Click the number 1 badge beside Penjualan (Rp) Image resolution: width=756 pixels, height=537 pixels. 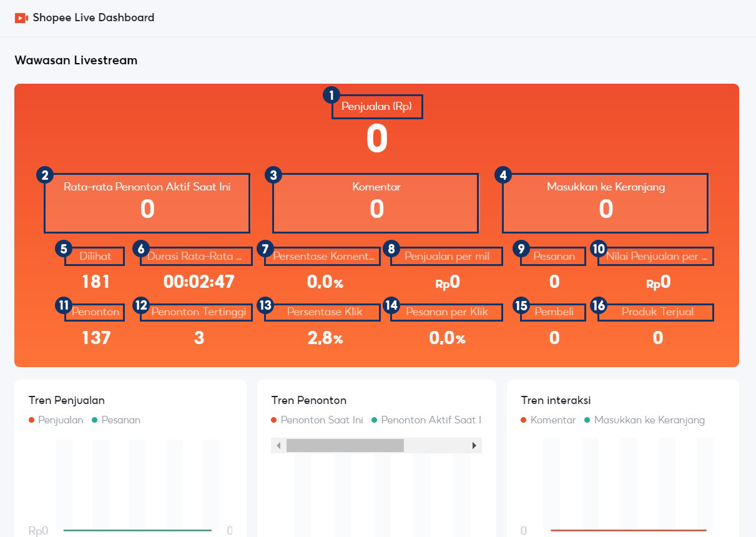pos(331,96)
